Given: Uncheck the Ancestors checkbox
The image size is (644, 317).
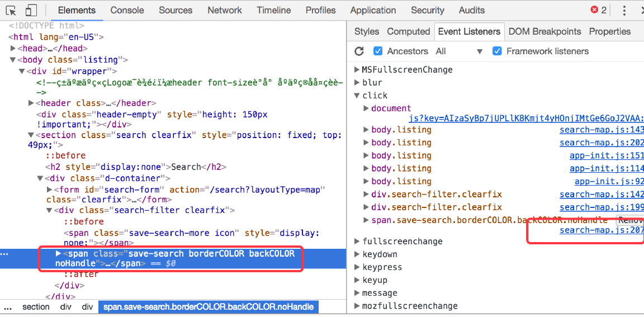Looking at the screenshot, I should click(x=378, y=51).
